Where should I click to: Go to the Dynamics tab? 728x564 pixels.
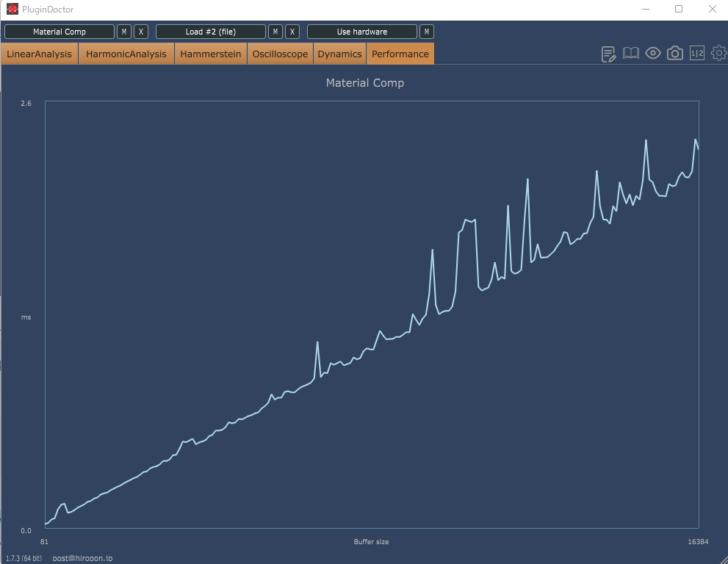(340, 54)
